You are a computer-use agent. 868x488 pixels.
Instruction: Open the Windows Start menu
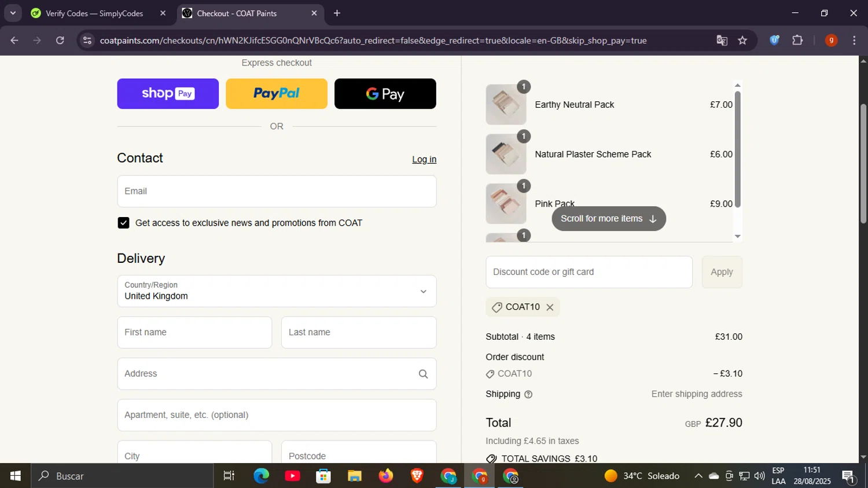pos(16,476)
